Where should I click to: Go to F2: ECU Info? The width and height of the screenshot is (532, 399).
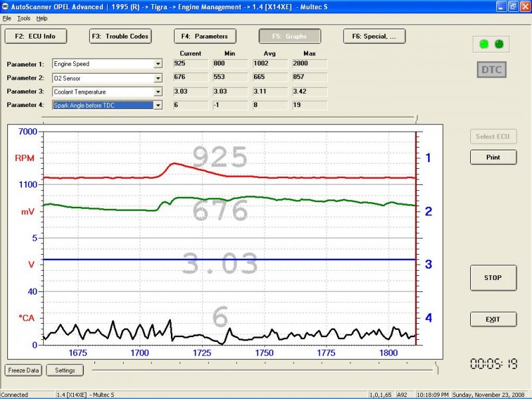click(x=36, y=37)
